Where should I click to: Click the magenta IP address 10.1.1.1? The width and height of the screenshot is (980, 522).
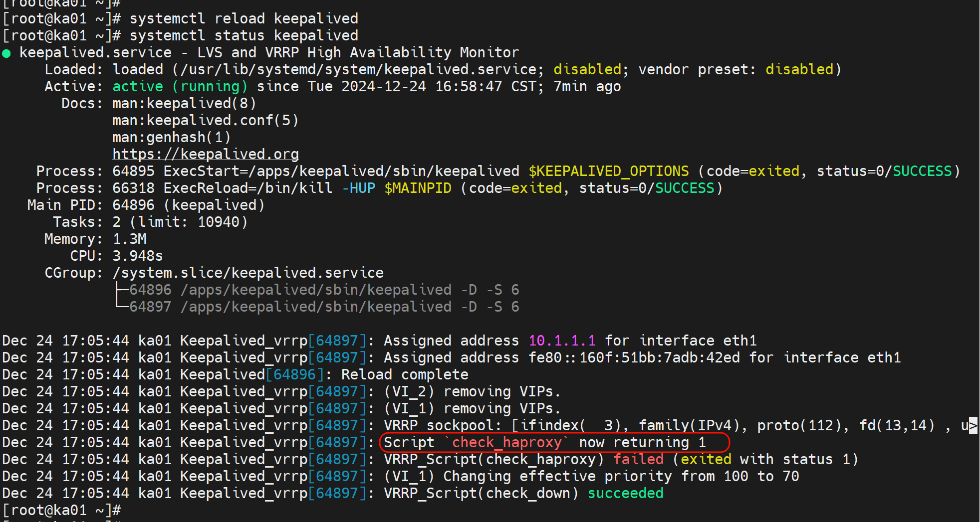click(x=562, y=341)
